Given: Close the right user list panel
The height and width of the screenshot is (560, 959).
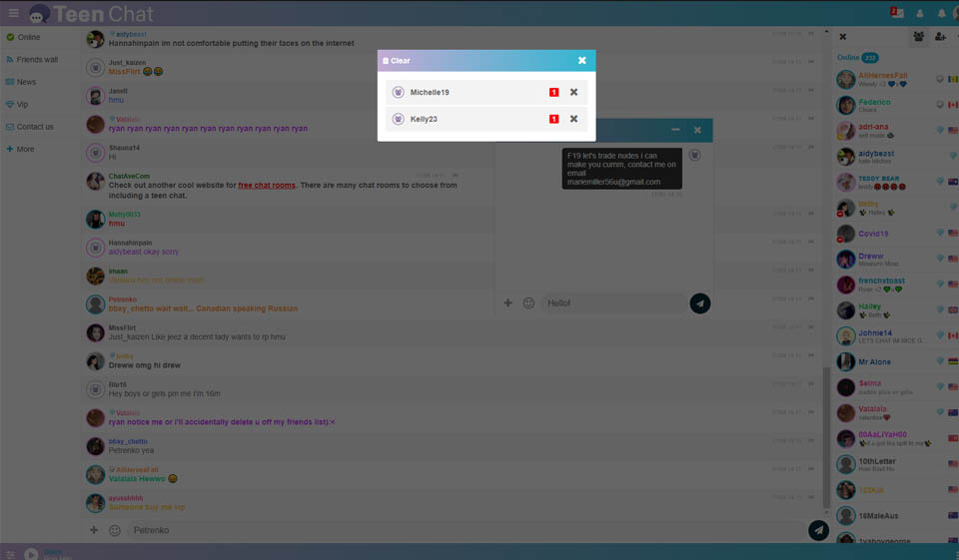Looking at the screenshot, I should (842, 37).
